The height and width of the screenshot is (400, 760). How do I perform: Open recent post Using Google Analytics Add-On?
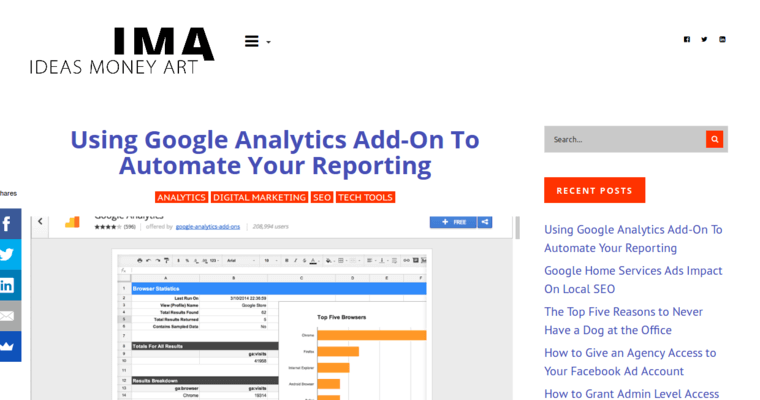coord(633,239)
